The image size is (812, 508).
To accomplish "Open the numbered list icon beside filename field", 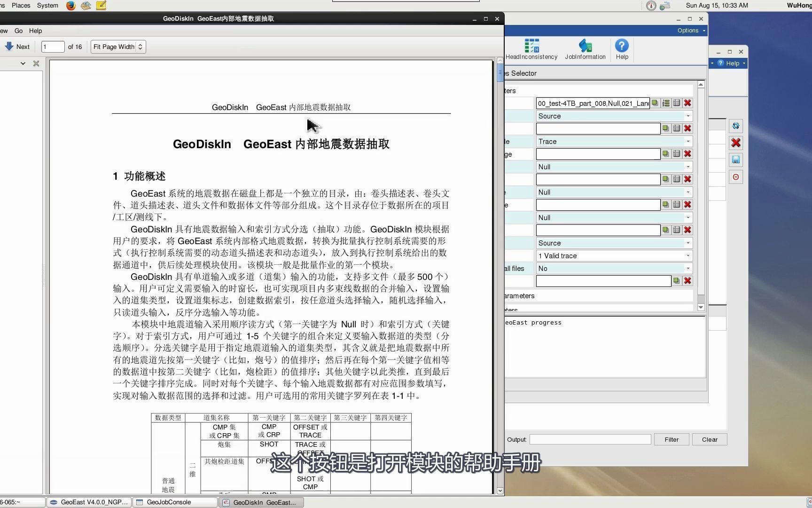I will [x=666, y=103].
